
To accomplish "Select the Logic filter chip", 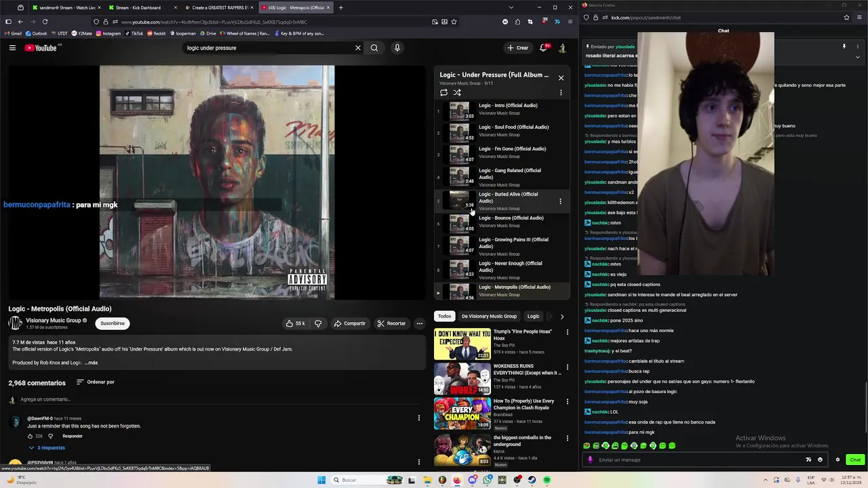I will pyautogui.click(x=534, y=317).
